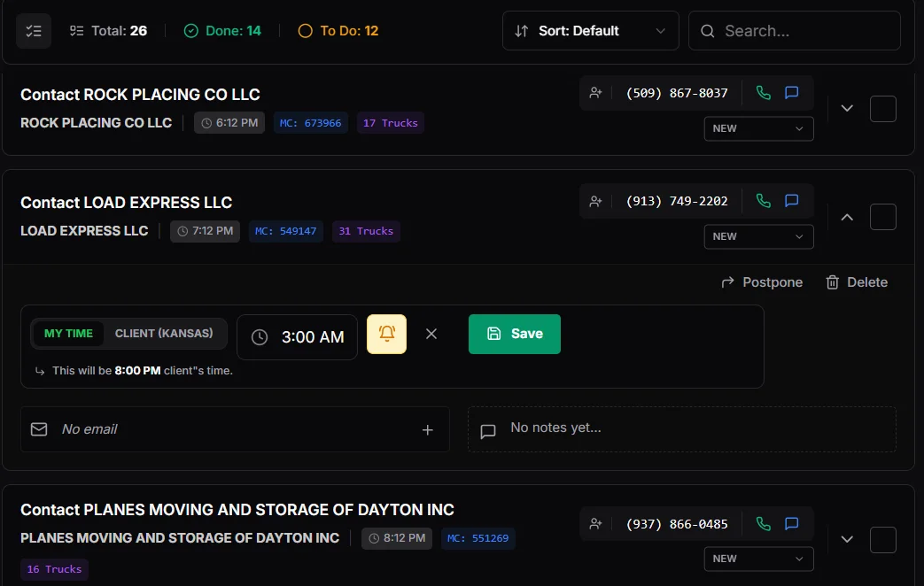Click the To Do circle icon

tap(306, 31)
